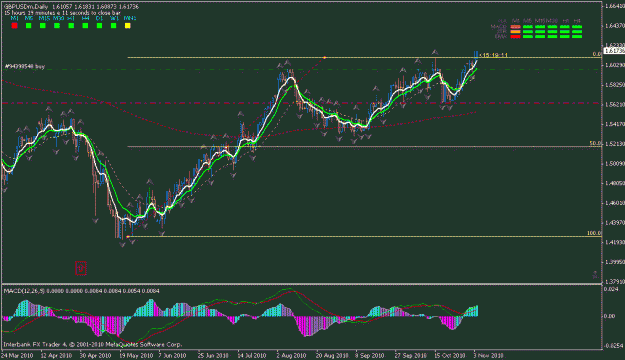
Task: Click the Fibonacci anchor dot on the 100.0 line
Action: pyautogui.click(x=128, y=237)
